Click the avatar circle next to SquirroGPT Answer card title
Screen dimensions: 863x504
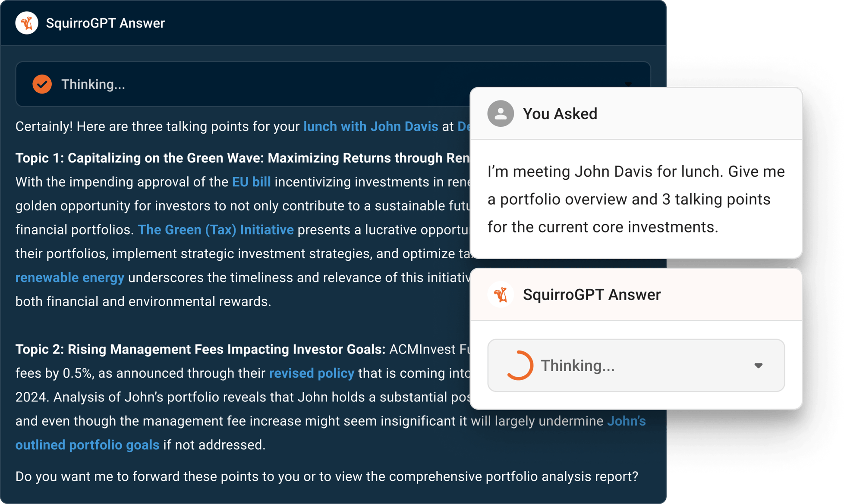[501, 295]
